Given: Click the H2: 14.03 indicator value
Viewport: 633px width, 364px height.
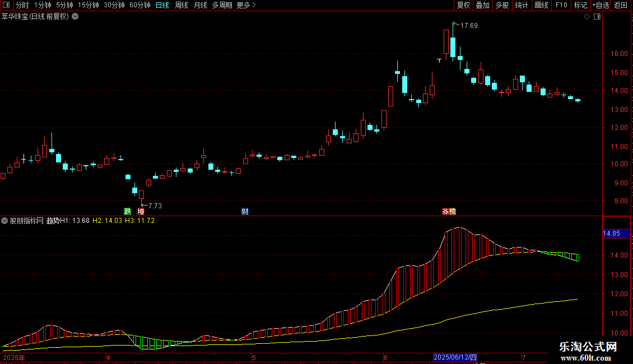Looking at the screenshot, I should coord(107,221).
